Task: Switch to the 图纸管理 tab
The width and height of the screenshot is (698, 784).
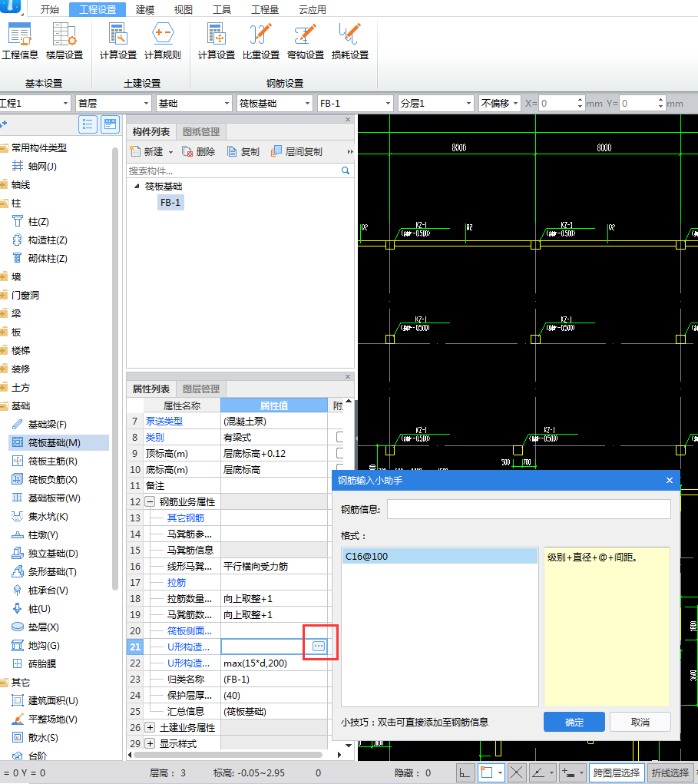Action: click(x=201, y=132)
